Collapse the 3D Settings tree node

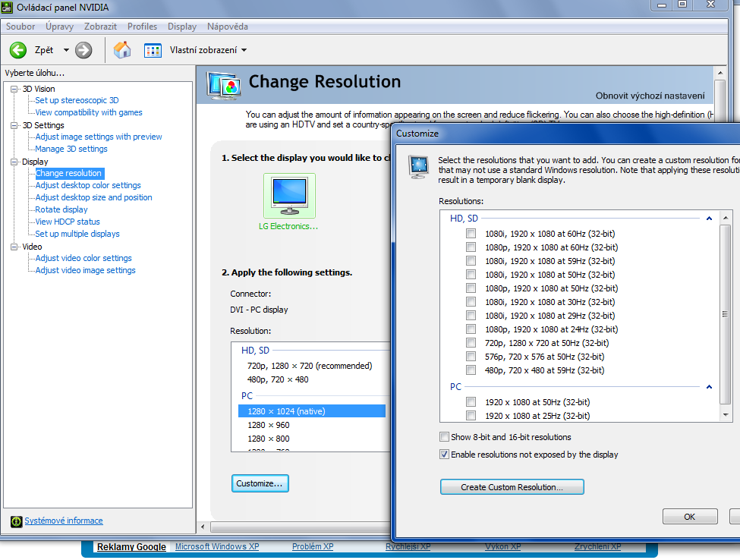14,125
